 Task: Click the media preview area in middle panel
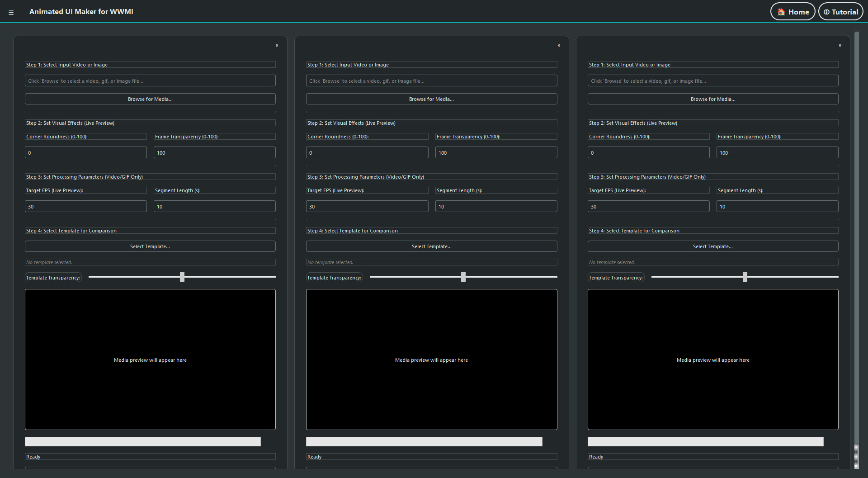(x=431, y=360)
